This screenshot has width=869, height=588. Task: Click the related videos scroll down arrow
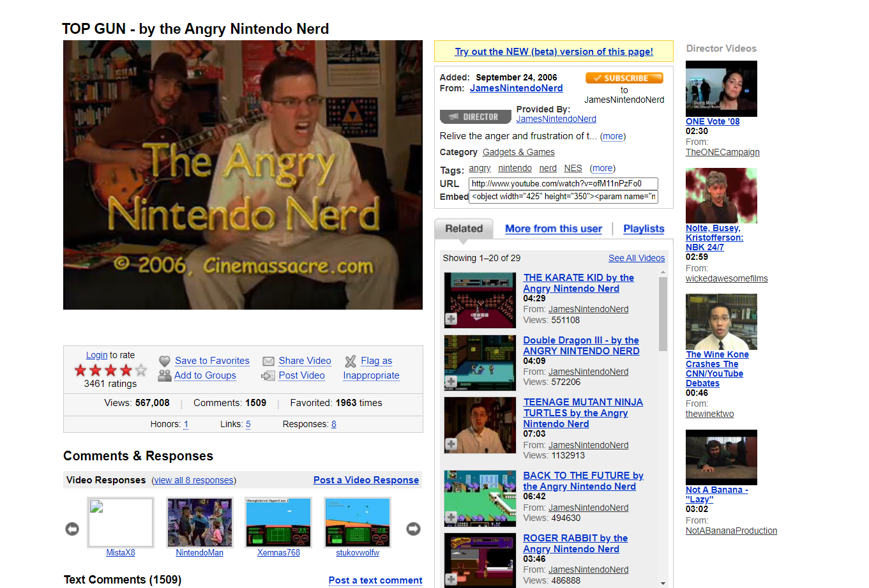(x=663, y=583)
